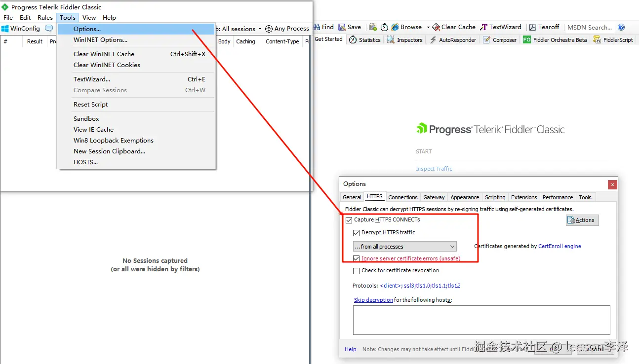Choose New Session Clipboard...
The height and width of the screenshot is (364, 639).
click(x=136, y=151)
